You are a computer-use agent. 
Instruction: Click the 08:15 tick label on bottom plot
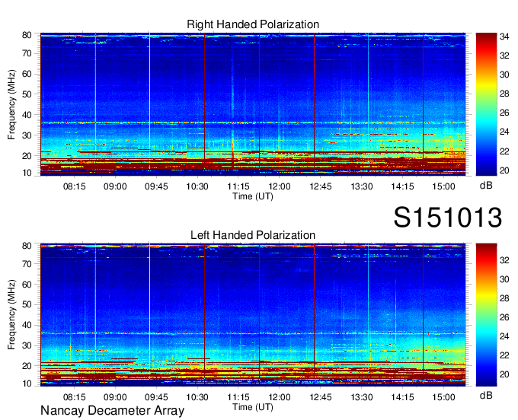75,397
